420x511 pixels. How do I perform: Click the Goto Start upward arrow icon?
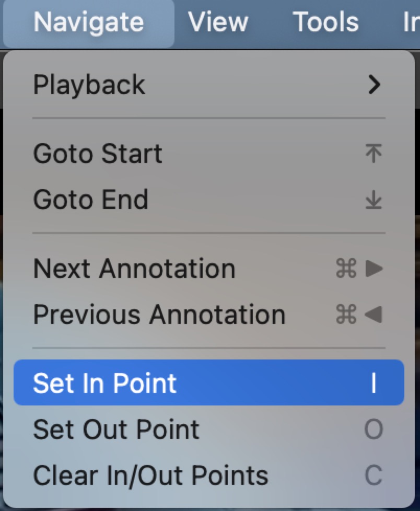click(374, 153)
